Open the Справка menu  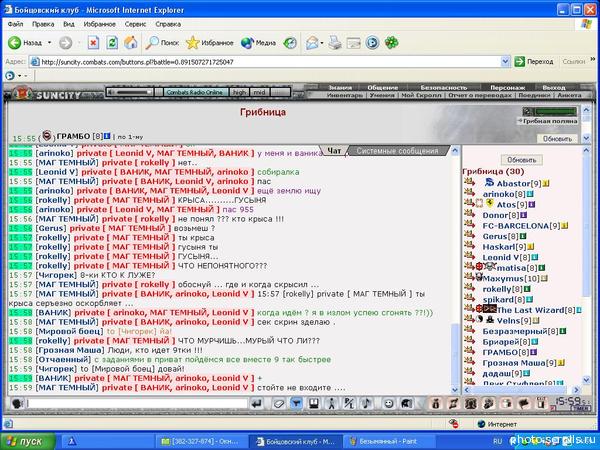(x=168, y=24)
